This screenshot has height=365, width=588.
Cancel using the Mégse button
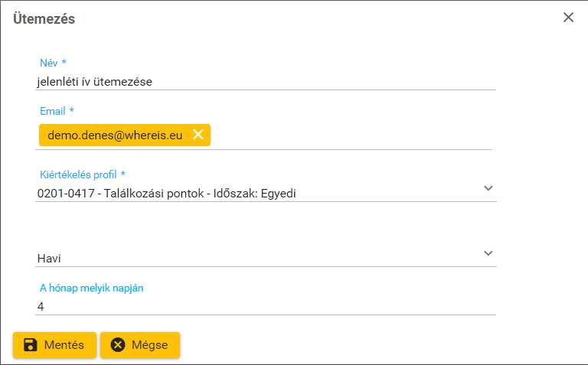point(140,345)
